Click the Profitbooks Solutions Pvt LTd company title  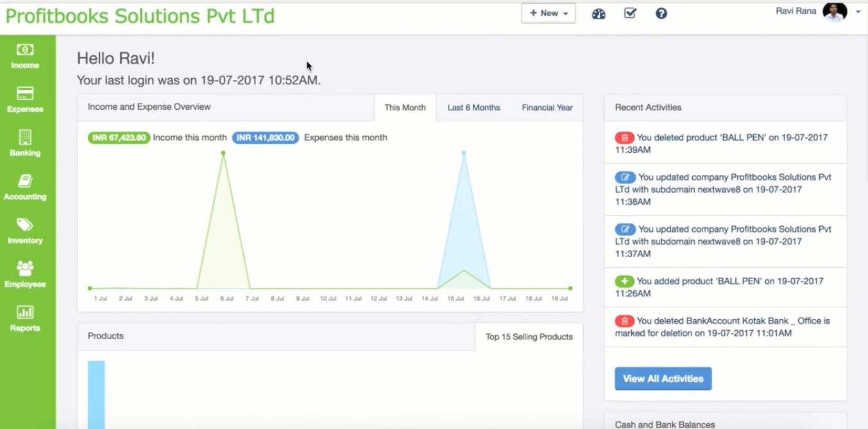pyautogui.click(x=140, y=15)
